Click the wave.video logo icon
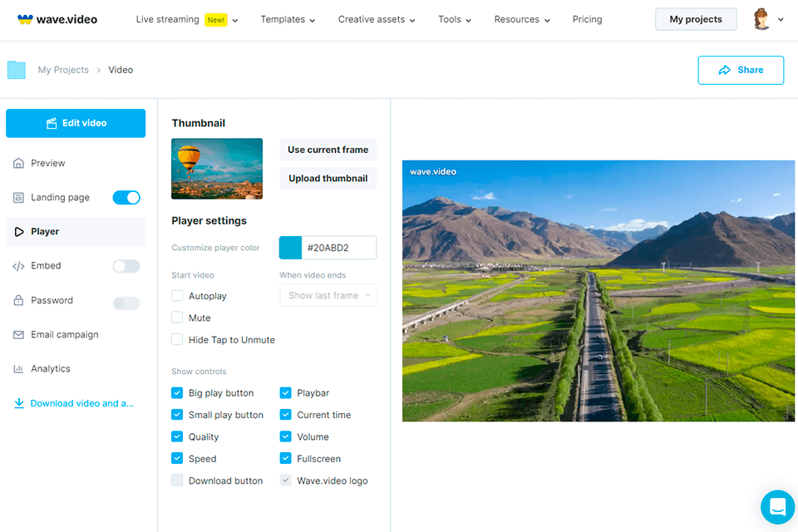Viewport: 798px width, 532px height. 25,19
